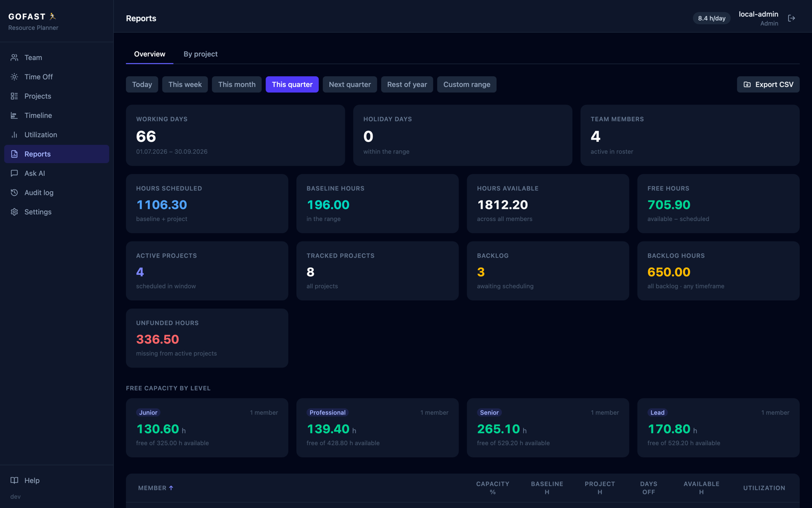This screenshot has height=508, width=812.
Task: Click the Settings gear icon
Action: point(14,212)
